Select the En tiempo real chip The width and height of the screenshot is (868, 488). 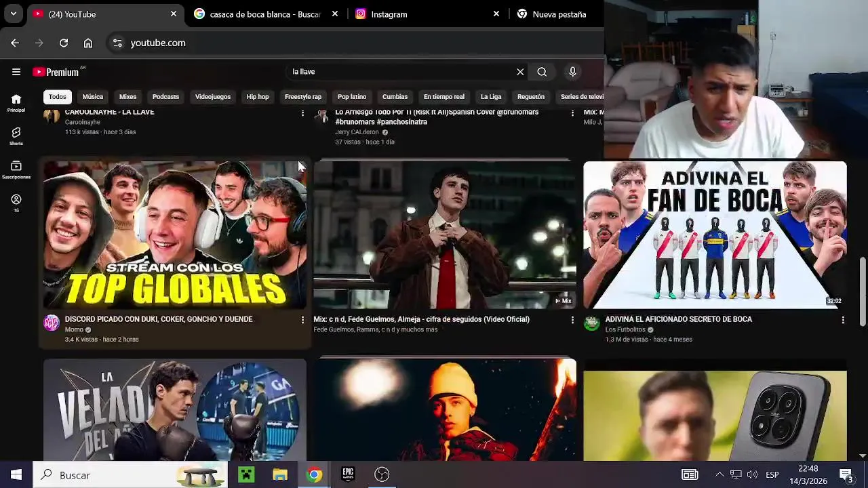(444, 97)
